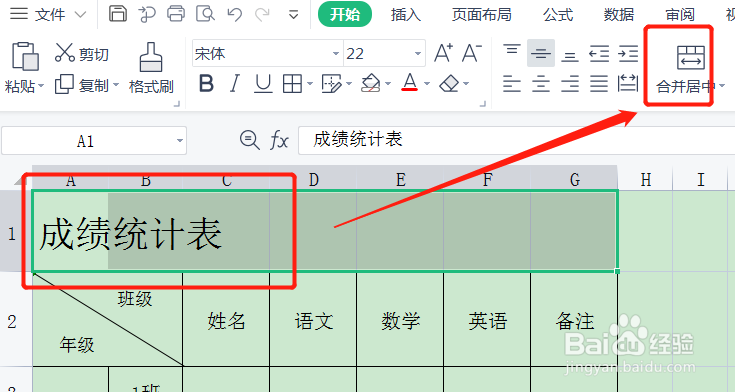
Task: Click the 格式刷 format painter
Action: (151, 68)
